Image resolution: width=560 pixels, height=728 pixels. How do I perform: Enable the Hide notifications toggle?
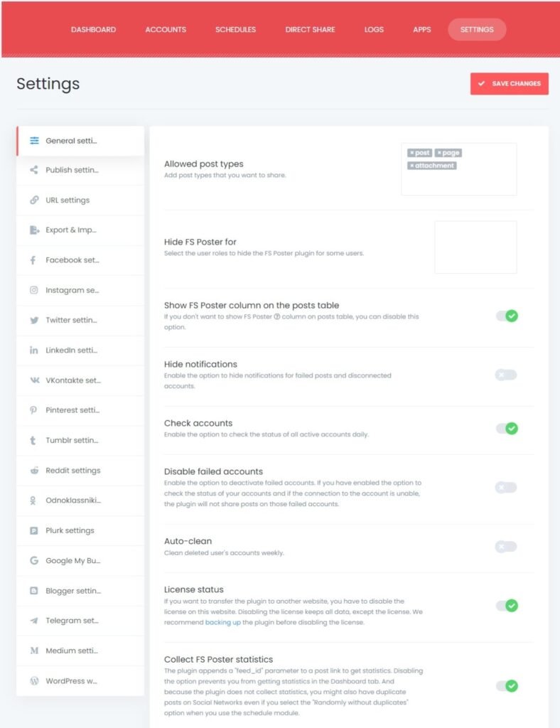click(x=506, y=375)
